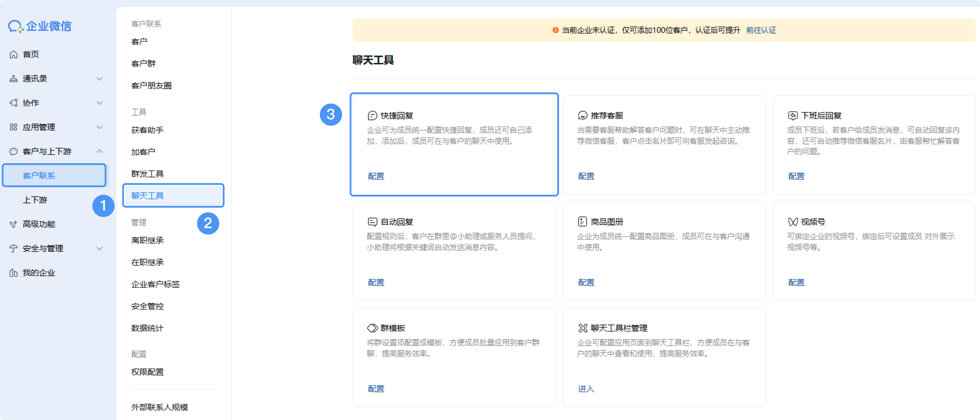Image resolution: width=980 pixels, height=420 pixels.
Task: Expand the 协作 menu chevron
Action: (x=100, y=103)
